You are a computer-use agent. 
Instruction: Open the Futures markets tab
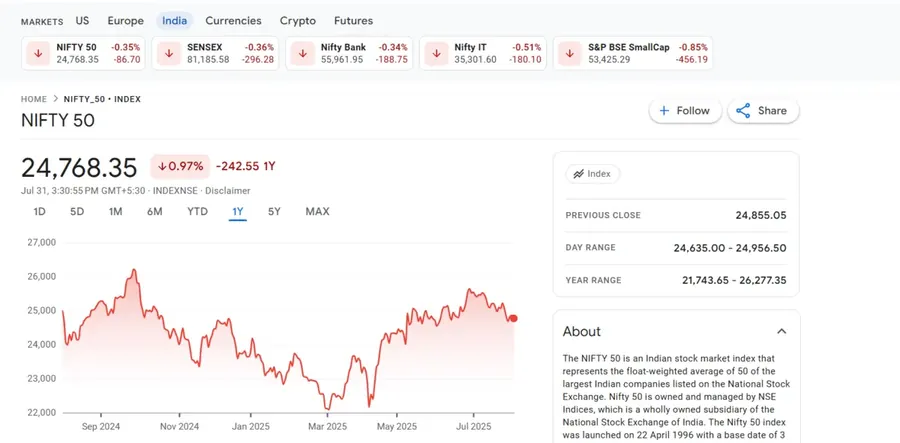(354, 21)
